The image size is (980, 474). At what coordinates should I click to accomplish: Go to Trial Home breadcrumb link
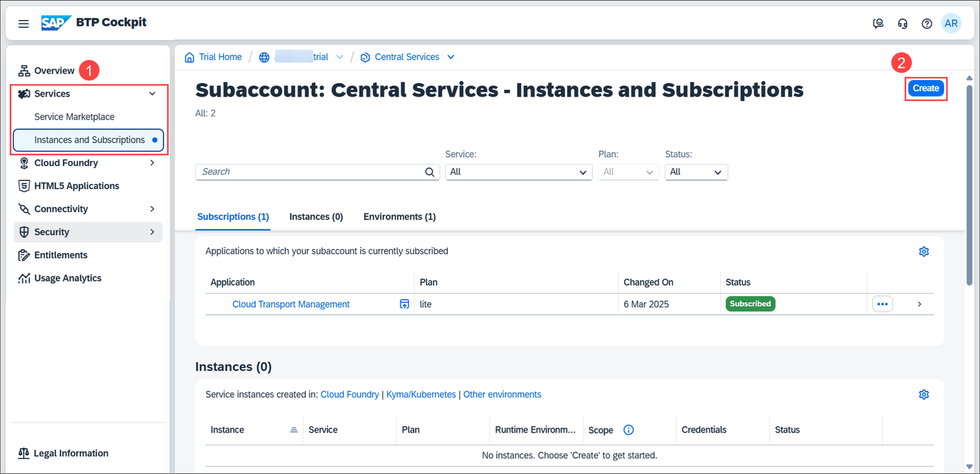(220, 57)
